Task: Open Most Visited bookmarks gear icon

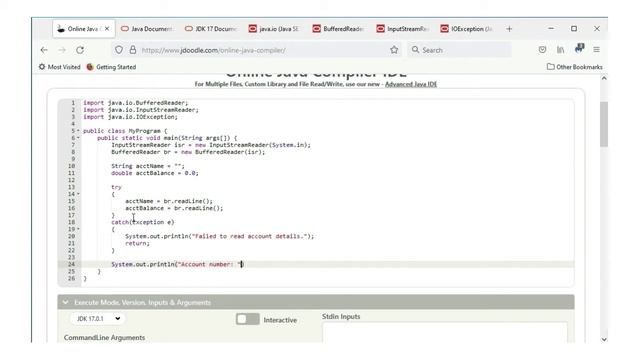Action: click(x=42, y=67)
